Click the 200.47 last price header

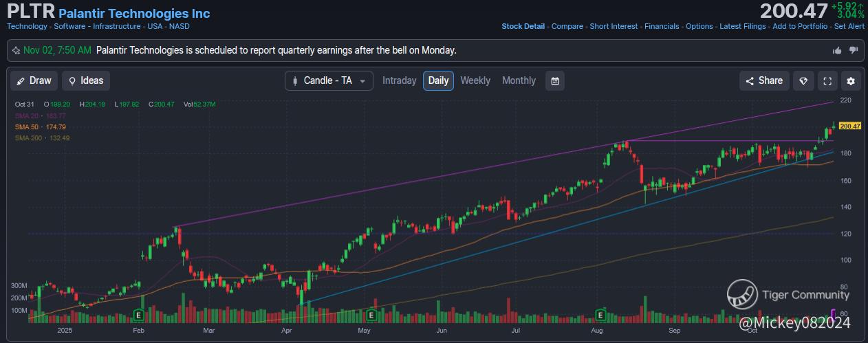[x=794, y=12]
